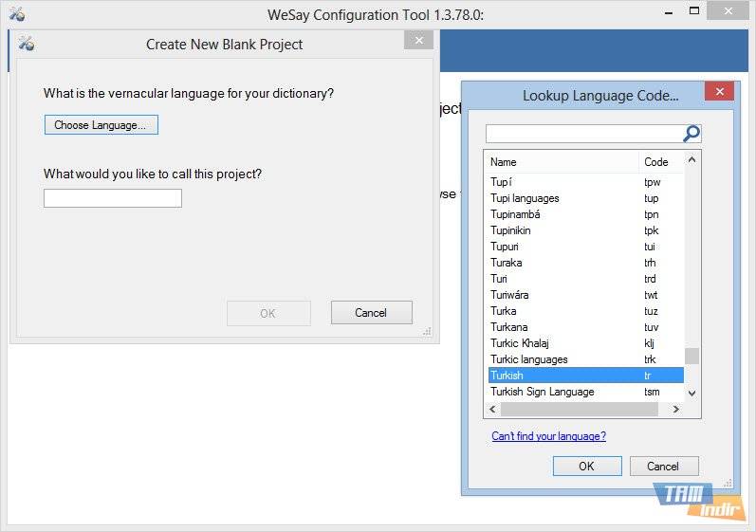This screenshot has width=756, height=532.
Task: Close the Create New Blank Project dialog
Action: coord(417,41)
